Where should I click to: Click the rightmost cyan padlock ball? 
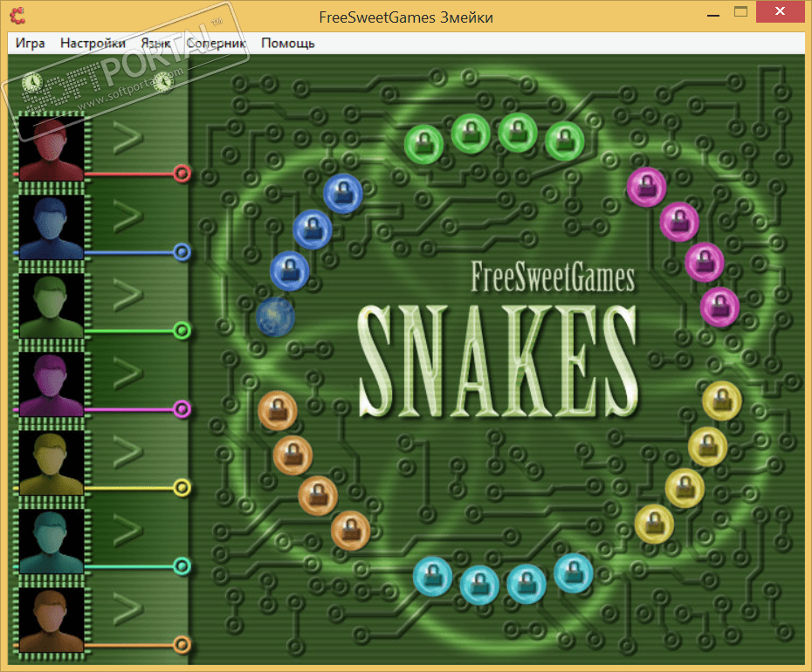click(574, 573)
